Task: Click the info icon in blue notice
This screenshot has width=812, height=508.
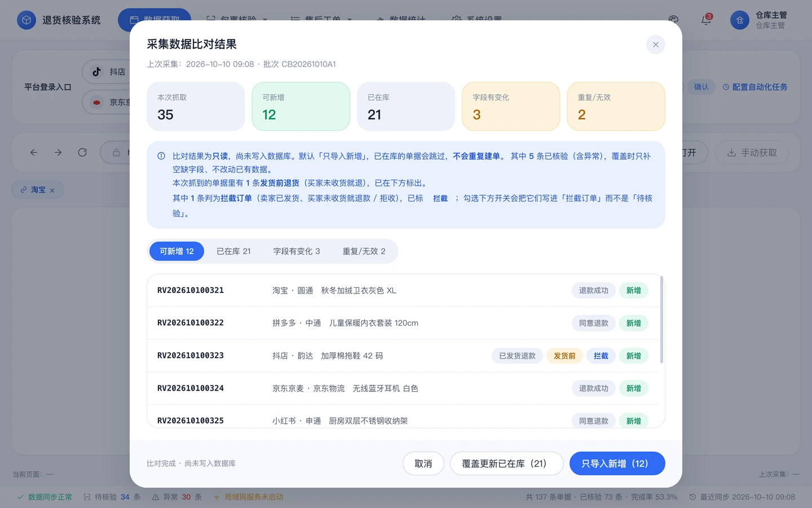Action: (x=161, y=156)
